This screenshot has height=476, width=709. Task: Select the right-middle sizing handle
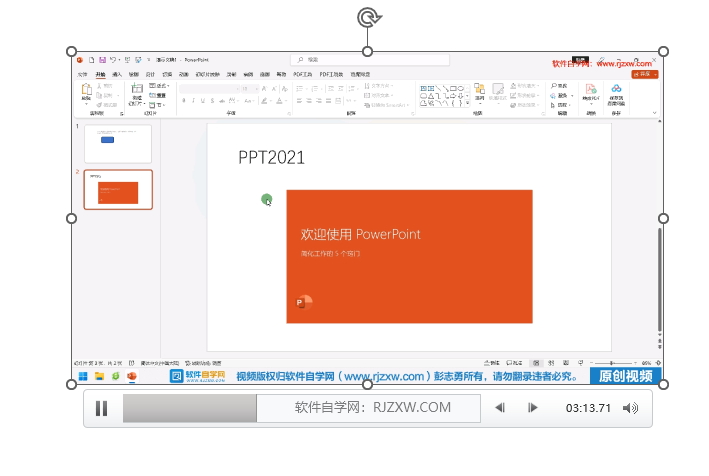pos(663,219)
